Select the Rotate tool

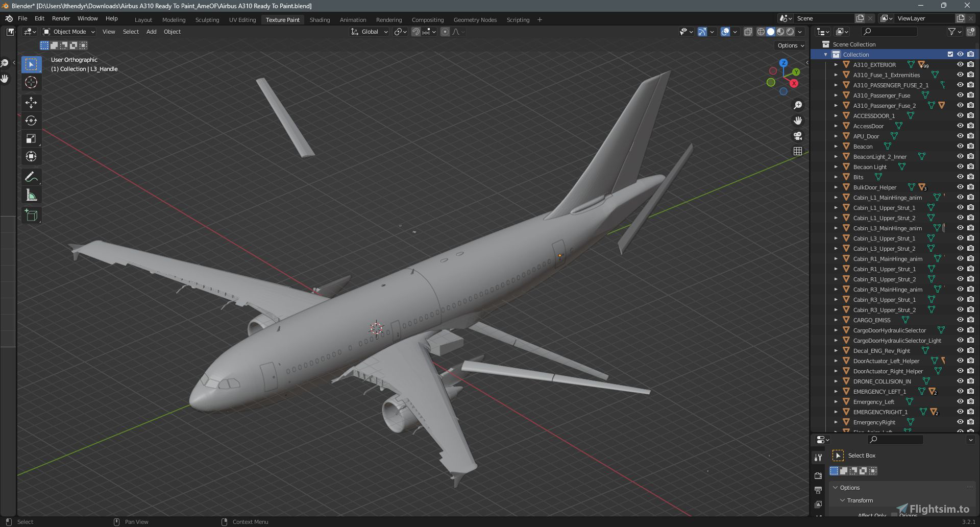point(31,121)
